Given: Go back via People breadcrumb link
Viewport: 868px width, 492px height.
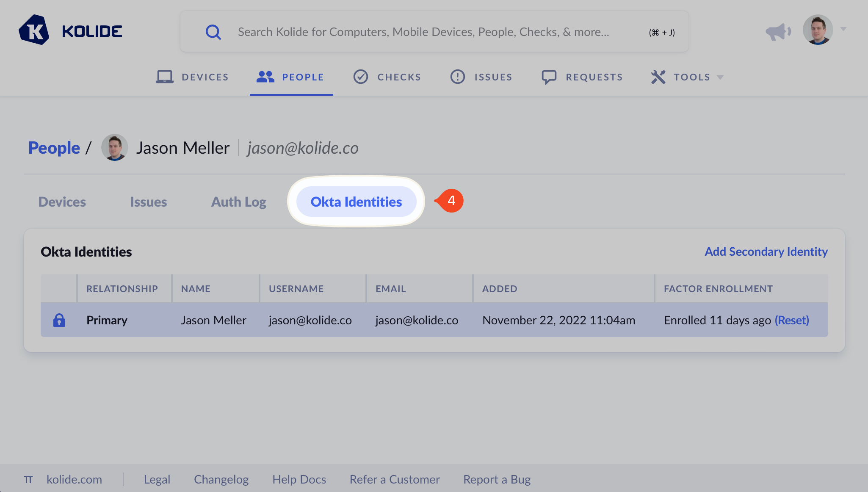Looking at the screenshot, I should point(54,148).
